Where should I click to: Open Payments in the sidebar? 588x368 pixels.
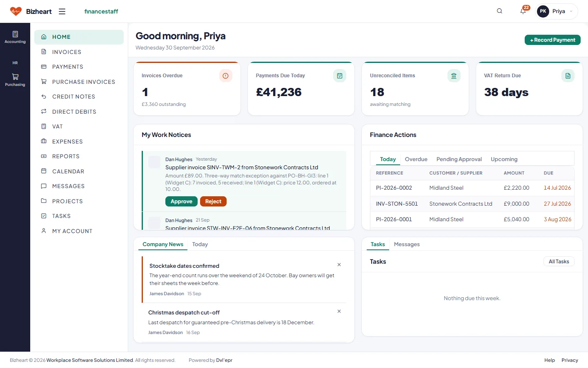[x=79, y=67]
